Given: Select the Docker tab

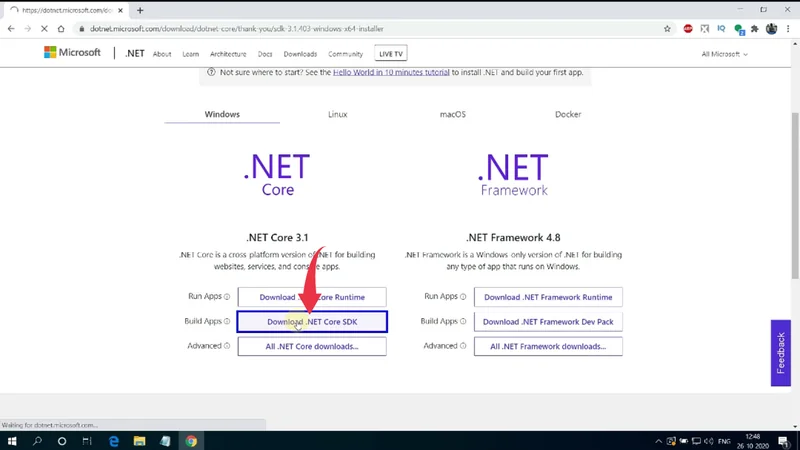Looking at the screenshot, I should click(568, 114).
